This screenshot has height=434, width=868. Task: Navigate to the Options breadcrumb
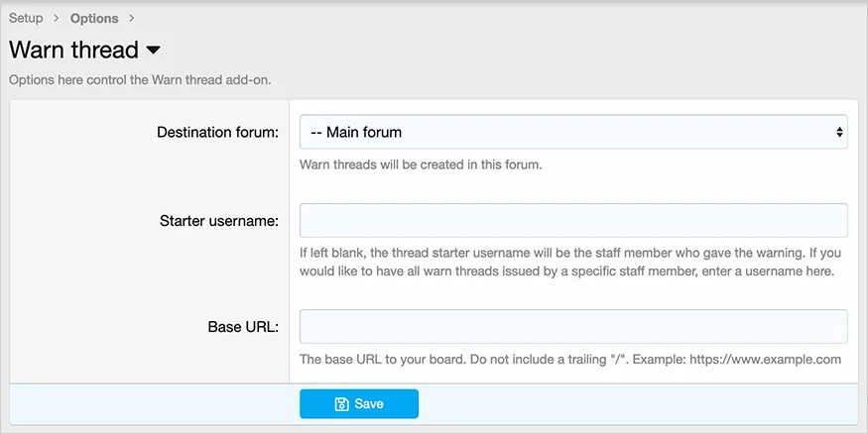tap(94, 19)
